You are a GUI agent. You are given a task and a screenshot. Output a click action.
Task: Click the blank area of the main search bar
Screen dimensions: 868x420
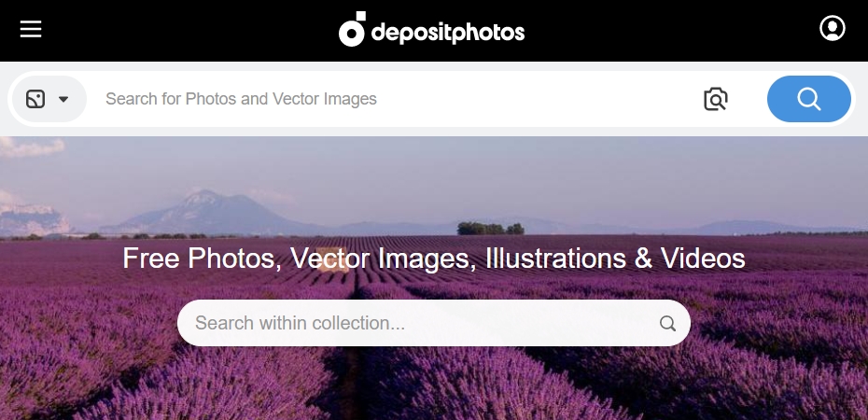click(x=541, y=99)
